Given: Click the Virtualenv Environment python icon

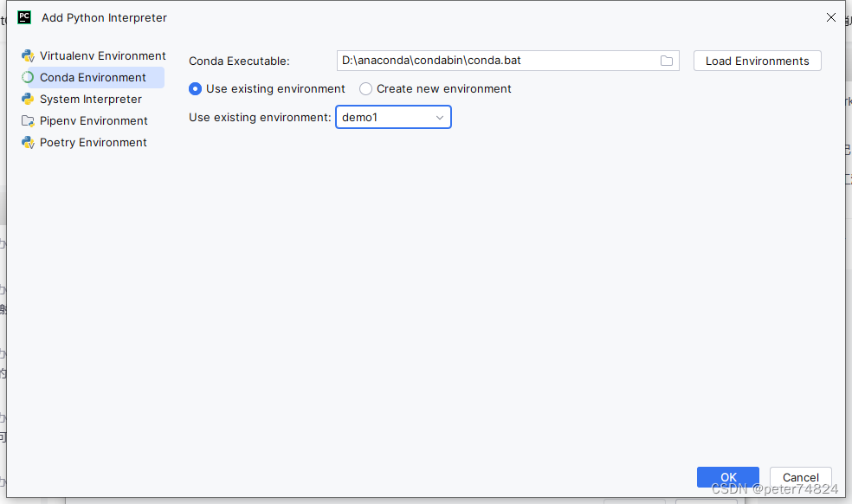Looking at the screenshot, I should (28, 56).
